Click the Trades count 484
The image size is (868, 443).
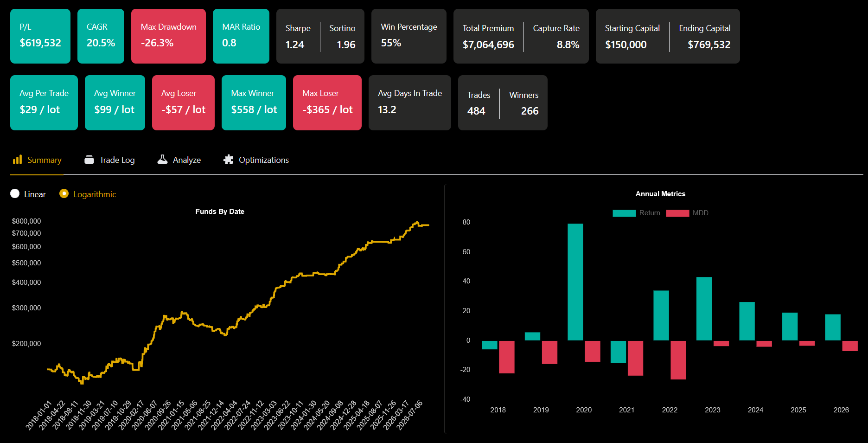click(476, 111)
